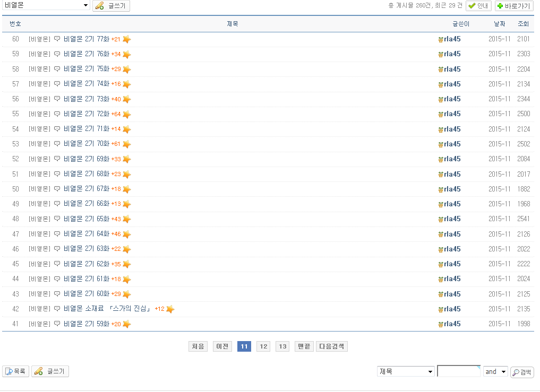Click the 검색 search button
The image size is (540, 392).
pyautogui.click(x=522, y=372)
